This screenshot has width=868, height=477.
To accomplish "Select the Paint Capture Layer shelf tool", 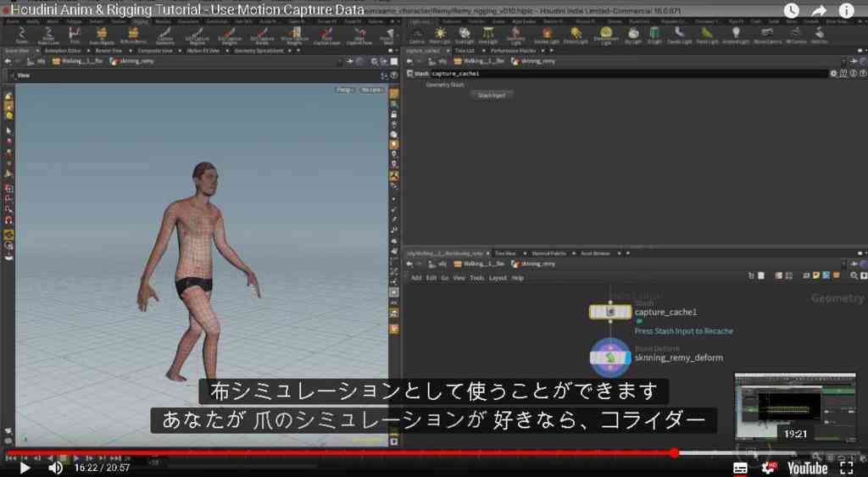I will pyautogui.click(x=326, y=36).
